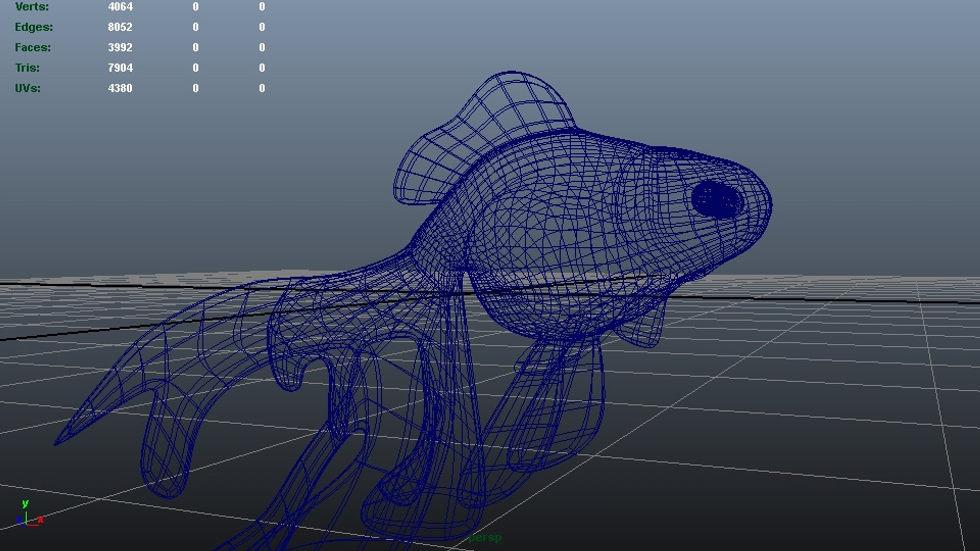Click the "Edges:" label
The height and width of the screenshot is (551, 980).
coord(34,27)
